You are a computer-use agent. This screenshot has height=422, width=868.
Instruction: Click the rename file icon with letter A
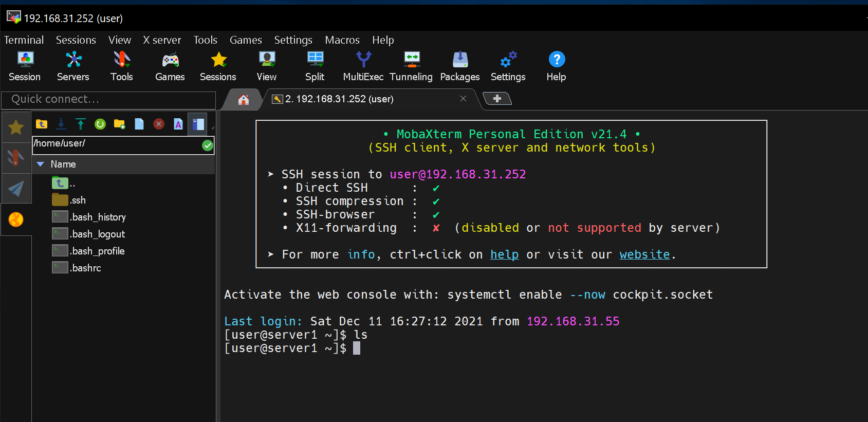click(x=178, y=124)
